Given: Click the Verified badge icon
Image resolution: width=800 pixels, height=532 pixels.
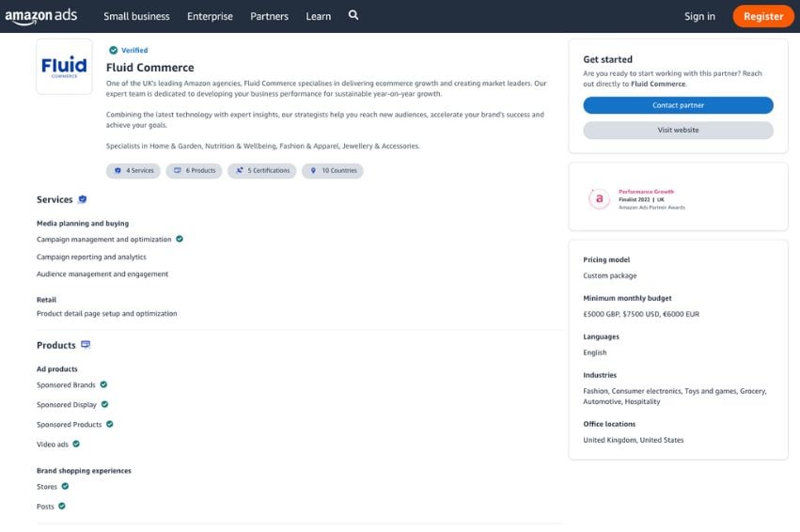Looking at the screenshot, I should pos(113,51).
